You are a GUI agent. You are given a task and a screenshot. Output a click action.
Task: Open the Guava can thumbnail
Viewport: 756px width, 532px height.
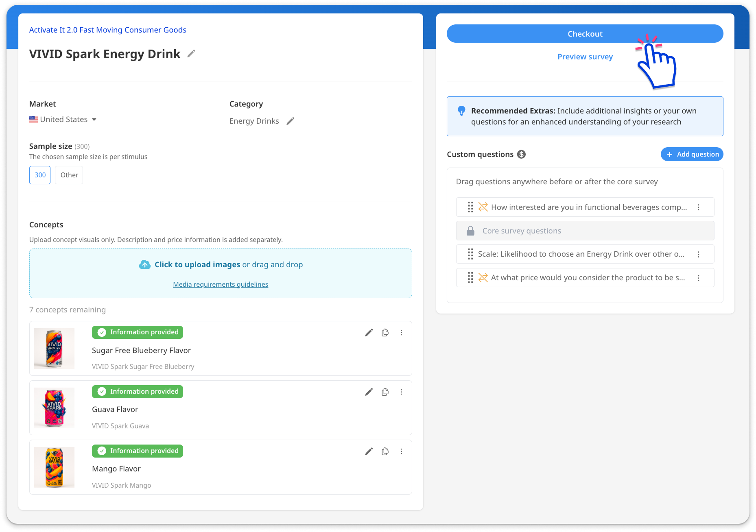[x=54, y=408]
